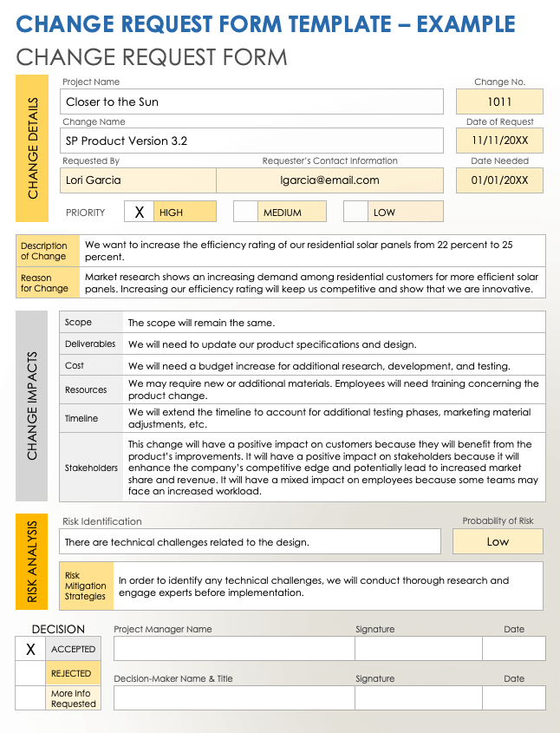Screen dimensions: 560x733
Task: Click the Date of Request field
Action: [499, 141]
